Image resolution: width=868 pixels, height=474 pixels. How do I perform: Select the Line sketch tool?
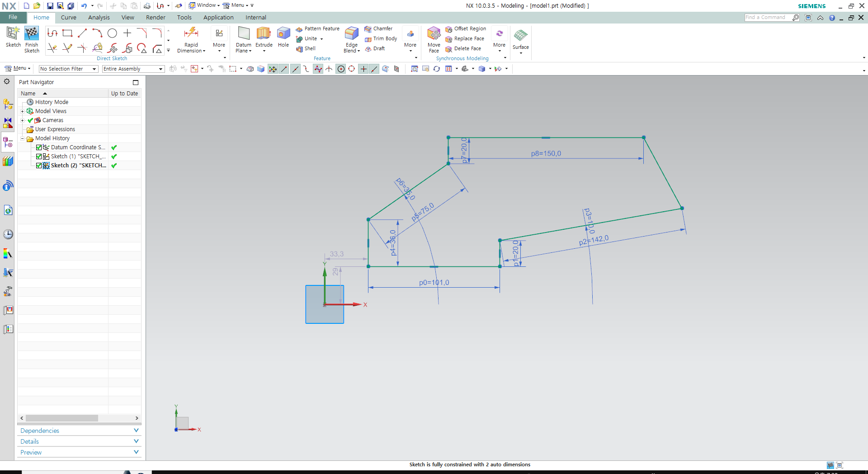coord(82,33)
